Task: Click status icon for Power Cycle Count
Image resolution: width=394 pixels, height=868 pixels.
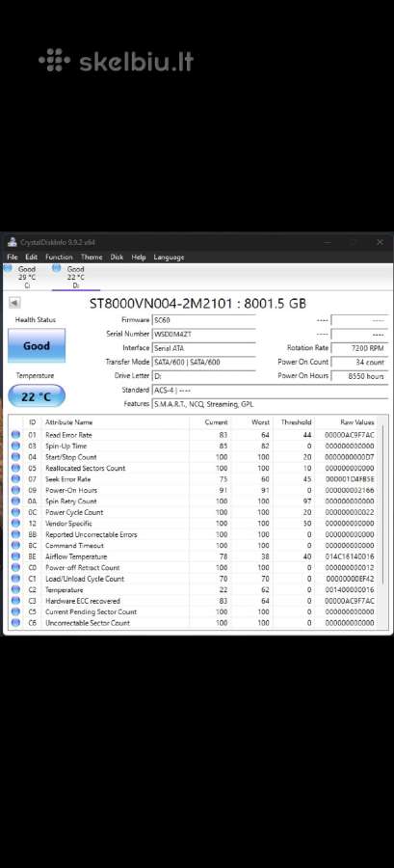Action: [15, 512]
